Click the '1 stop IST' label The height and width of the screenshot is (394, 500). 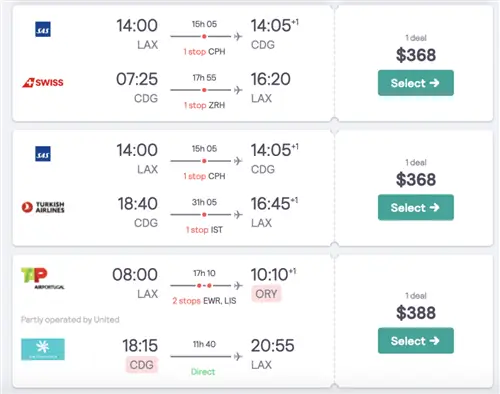(x=204, y=230)
